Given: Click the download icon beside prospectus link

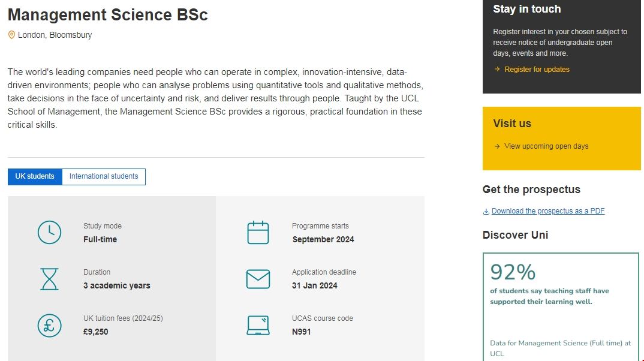Looking at the screenshot, I should 486,211.
